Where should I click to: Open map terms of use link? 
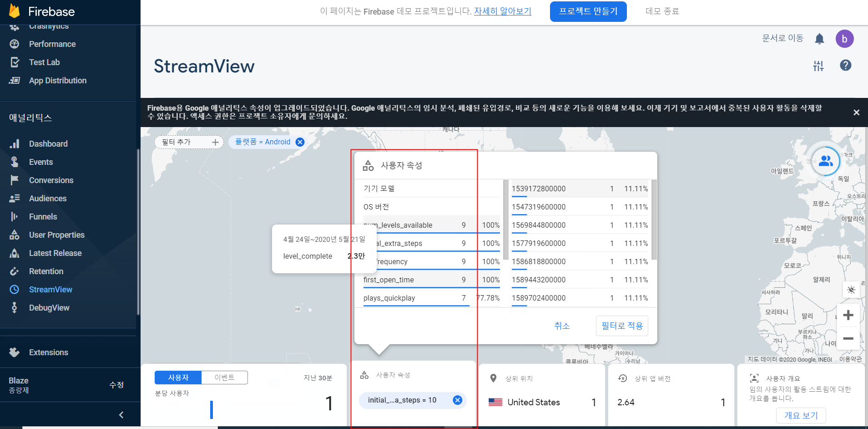[x=850, y=359]
